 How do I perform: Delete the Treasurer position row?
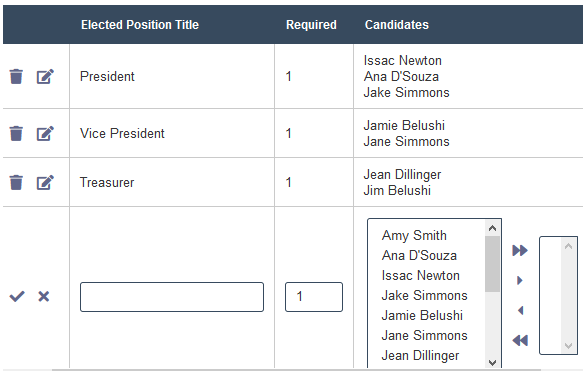coord(16,183)
